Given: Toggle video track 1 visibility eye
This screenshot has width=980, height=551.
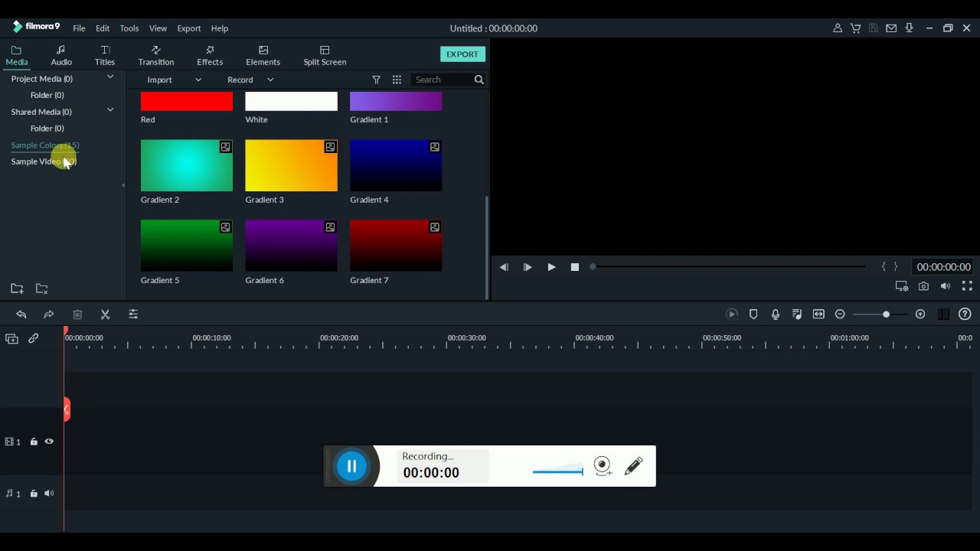Looking at the screenshot, I should coord(49,442).
